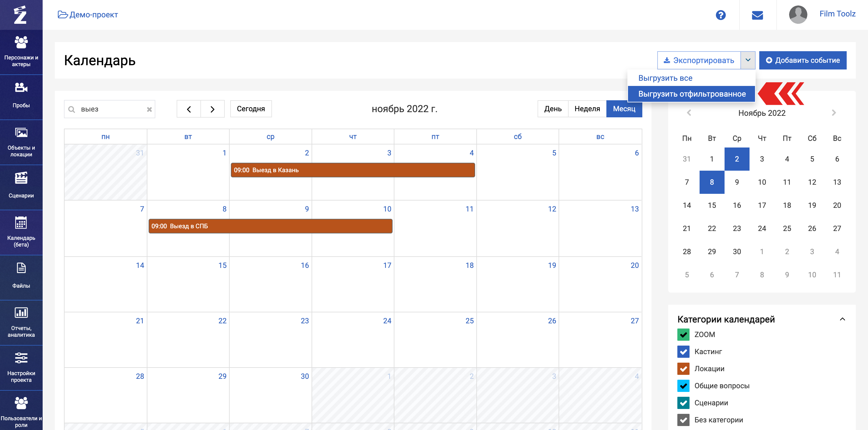This screenshot has width=868, height=430.
Task: Open the Файлы sidebar section
Action: 21,278
